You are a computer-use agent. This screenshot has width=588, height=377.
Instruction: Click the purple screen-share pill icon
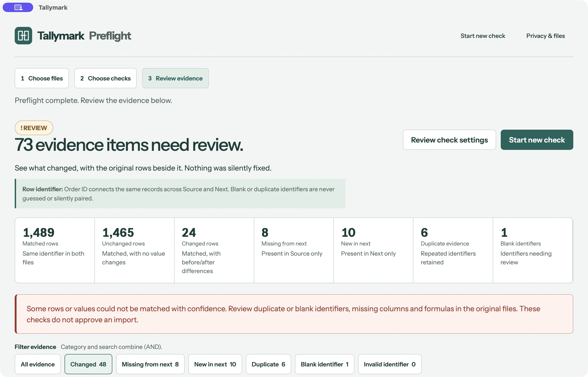18,7
